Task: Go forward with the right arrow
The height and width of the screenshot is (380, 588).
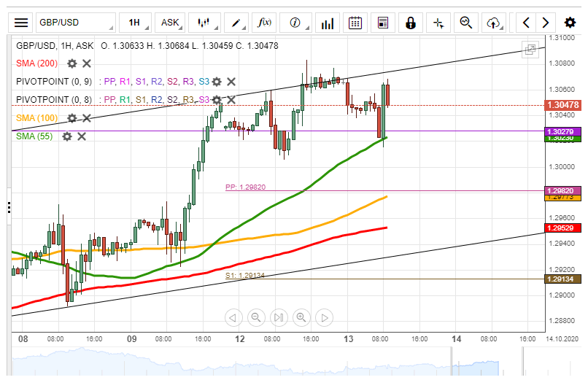Action: [x=546, y=23]
